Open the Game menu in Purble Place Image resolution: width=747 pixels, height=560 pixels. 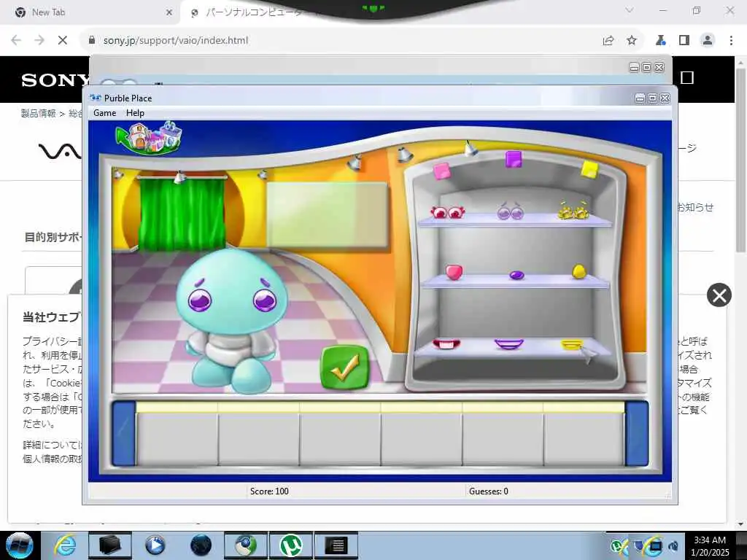coord(104,113)
